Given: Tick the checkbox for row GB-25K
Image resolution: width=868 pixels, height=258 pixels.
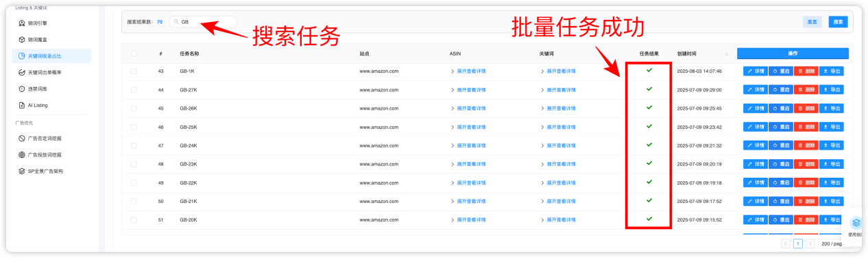Looking at the screenshot, I should [x=134, y=127].
